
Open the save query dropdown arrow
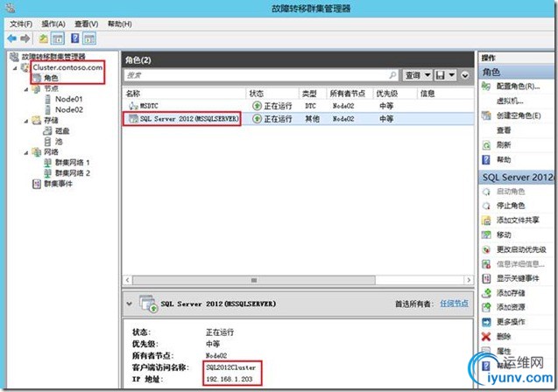tap(451, 75)
